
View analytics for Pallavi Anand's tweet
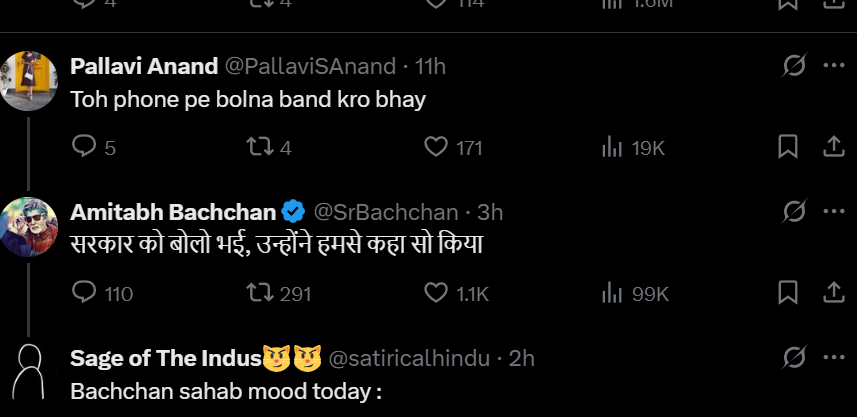(612, 147)
